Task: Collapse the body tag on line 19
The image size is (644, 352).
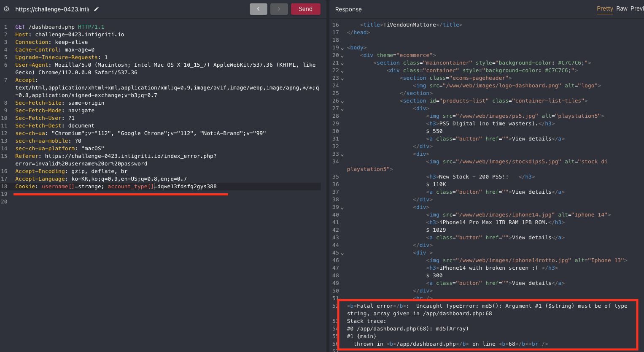Action: [342, 48]
